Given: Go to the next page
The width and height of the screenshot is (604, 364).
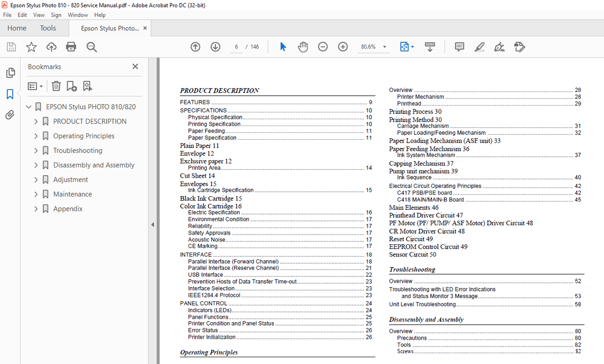Looking at the screenshot, I should (215, 46).
